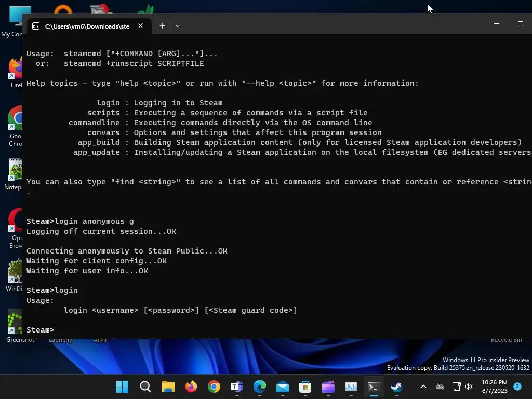Click the 'app_update' help topic text
Viewport: 532px width, 399px height.
96,152
